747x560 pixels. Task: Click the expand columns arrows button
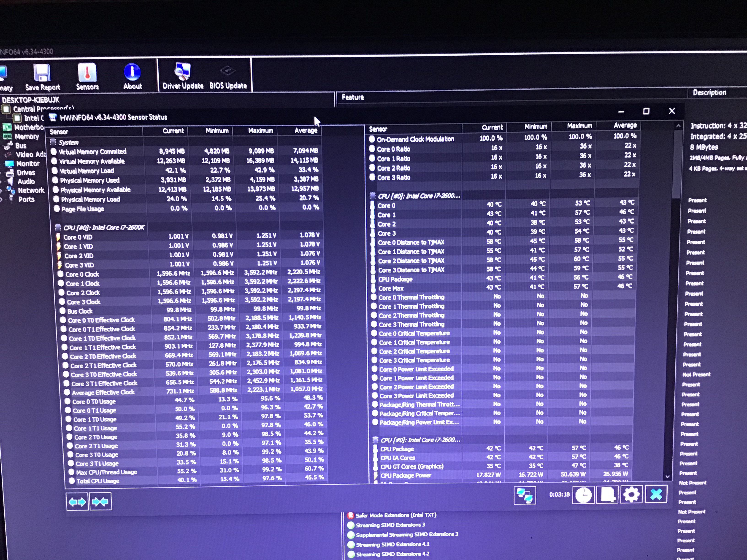click(x=77, y=502)
